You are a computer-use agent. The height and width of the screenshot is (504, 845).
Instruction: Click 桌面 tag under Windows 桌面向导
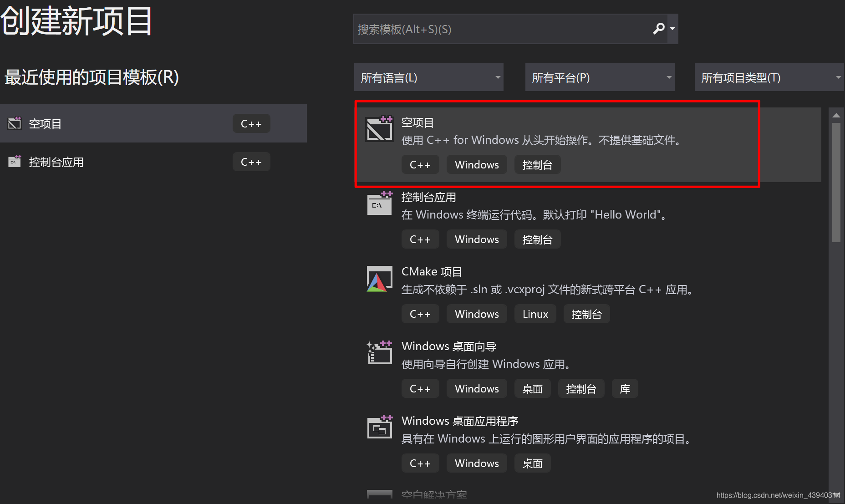coord(533,388)
